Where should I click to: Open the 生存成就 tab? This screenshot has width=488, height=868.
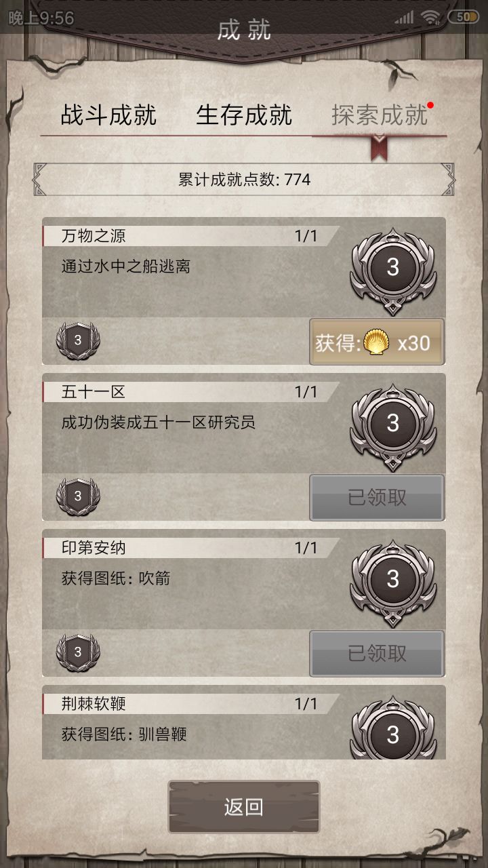click(244, 115)
